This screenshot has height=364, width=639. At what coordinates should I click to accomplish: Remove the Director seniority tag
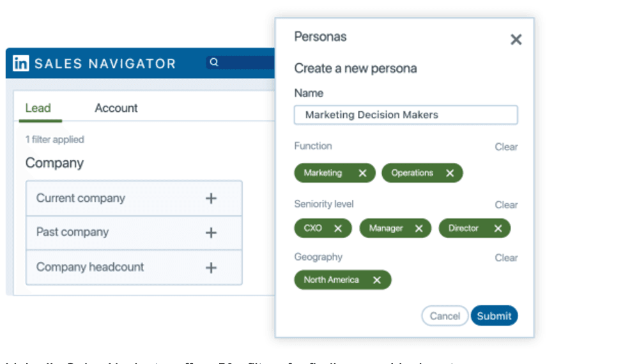498,229
